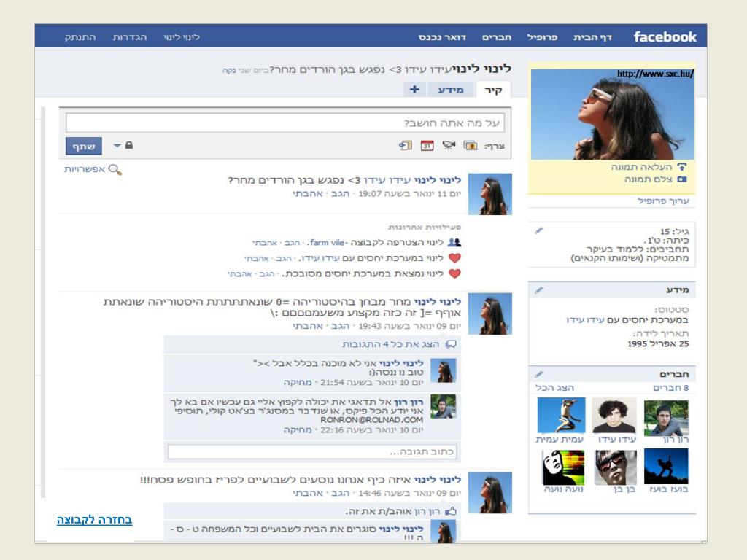Open the privacy dropdown arrow beside the lock
The width and height of the screenshot is (747, 560).
click(117, 145)
